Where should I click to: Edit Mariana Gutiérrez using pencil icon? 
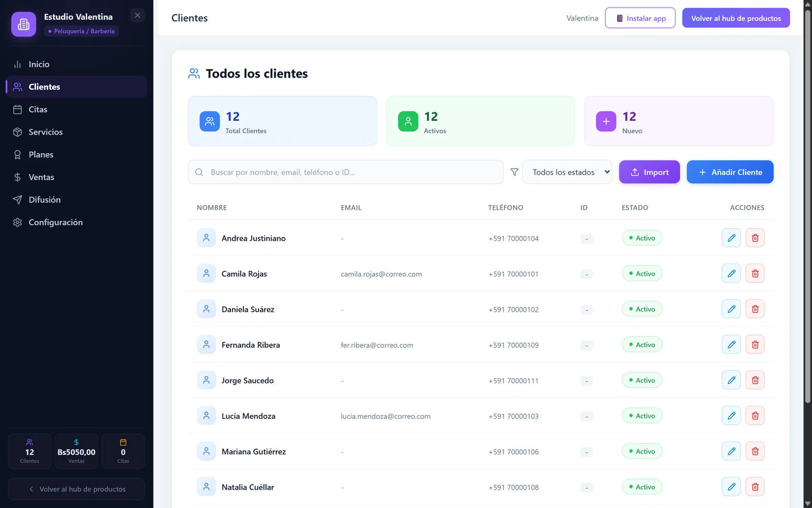pos(731,451)
